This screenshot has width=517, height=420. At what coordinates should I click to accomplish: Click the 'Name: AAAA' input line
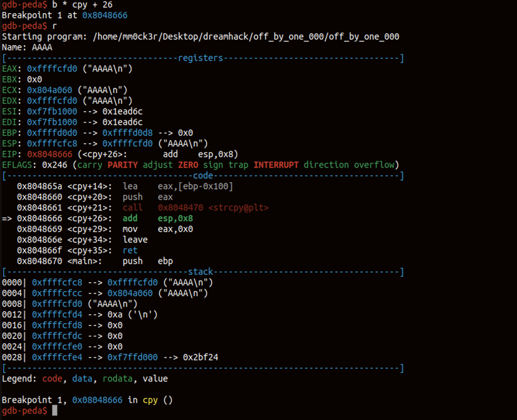coord(27,47)
